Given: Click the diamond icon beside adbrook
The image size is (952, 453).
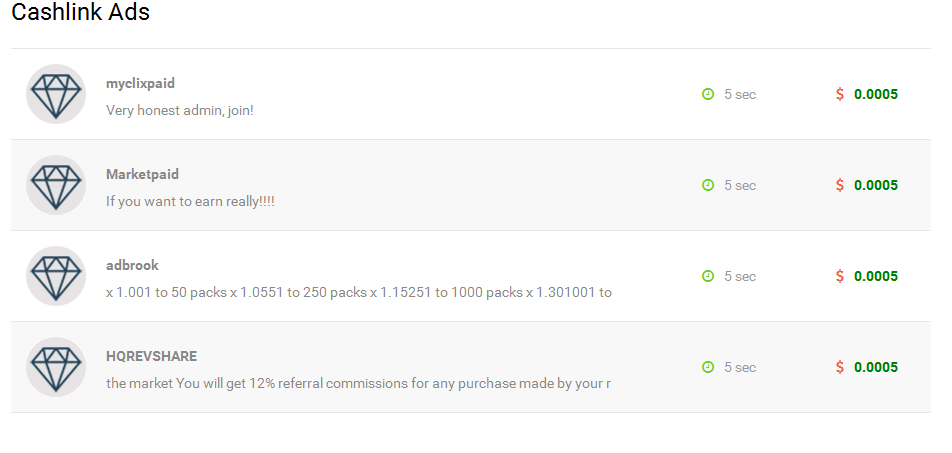Looking at the screenshot, I should pyautogui.click(x=56, y=276).
